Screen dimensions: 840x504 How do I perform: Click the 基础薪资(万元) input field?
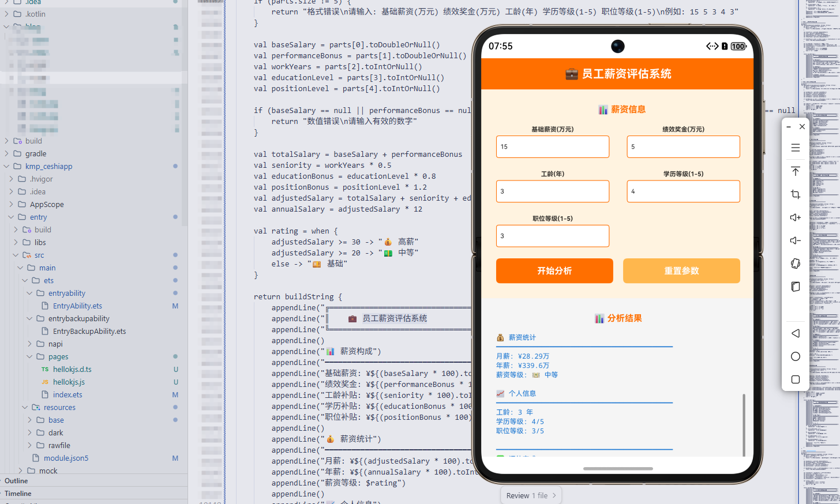tap(553, 146)
